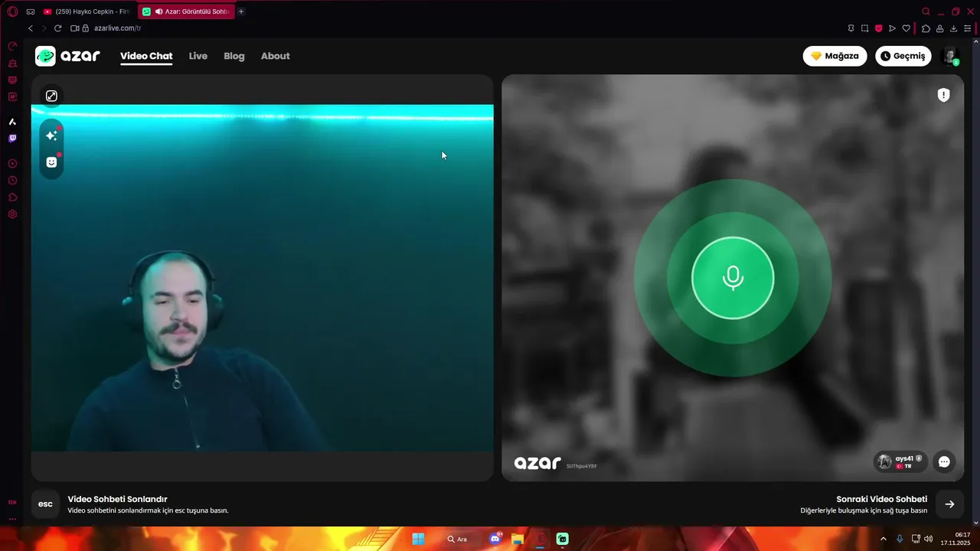Image resolution: width=980 pixels, height=551 pixels.
Task: Click the site lock icon
Action: pos(86,28)
